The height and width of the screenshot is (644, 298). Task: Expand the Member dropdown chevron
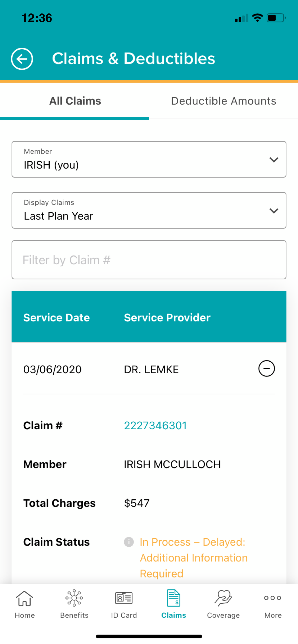pyautogui.click(x=274, y=160)
